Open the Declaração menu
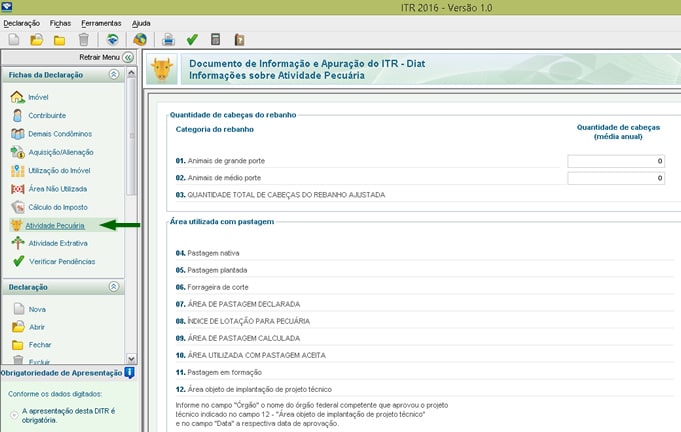The image size is (681, 432). [x=22, y=23]
